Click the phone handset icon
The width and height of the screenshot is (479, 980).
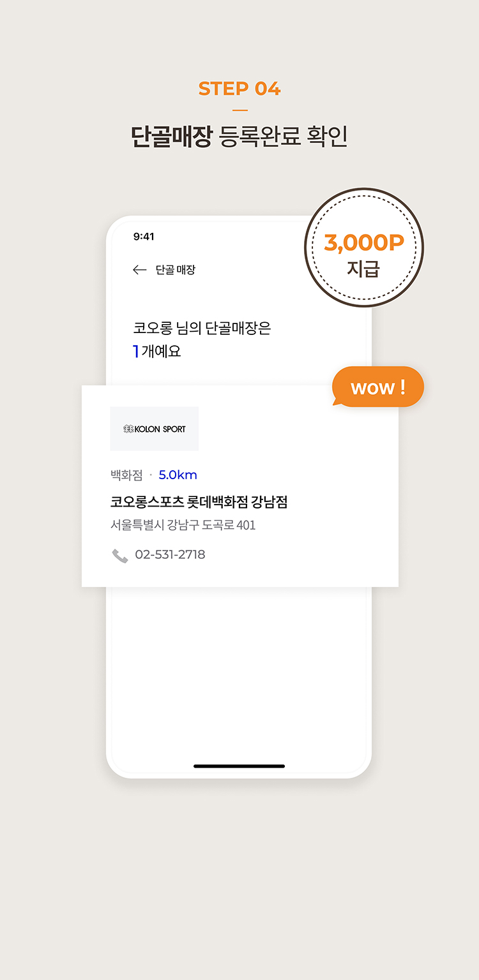(x=119, y=556)
